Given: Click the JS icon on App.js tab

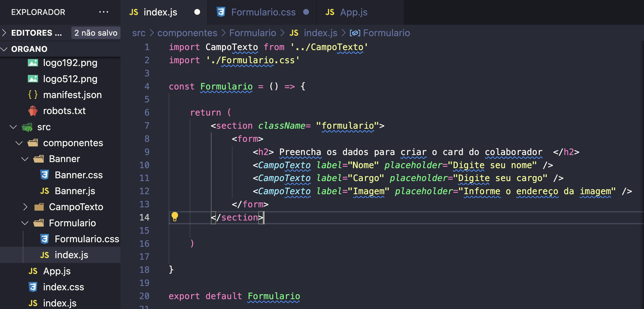Looking at the screenshot, I should coord(330,12).
